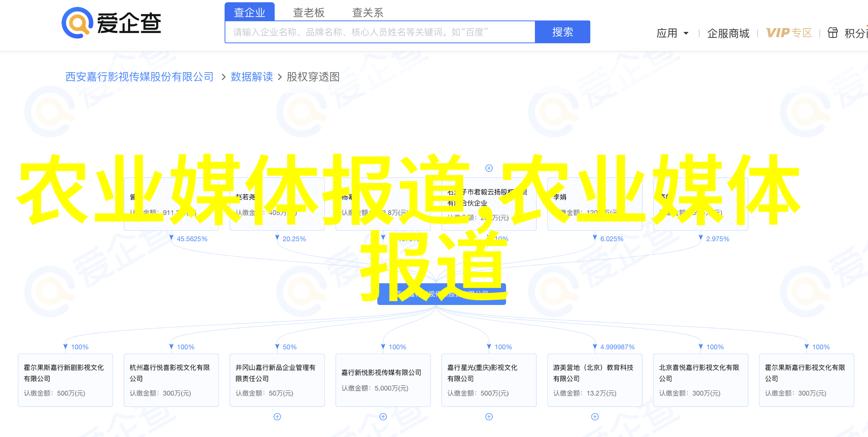Select the 北京喜悦嘉行影视文化 company card
The width and height of the screenshot is (868, 437).
click(x=700, y=380)
